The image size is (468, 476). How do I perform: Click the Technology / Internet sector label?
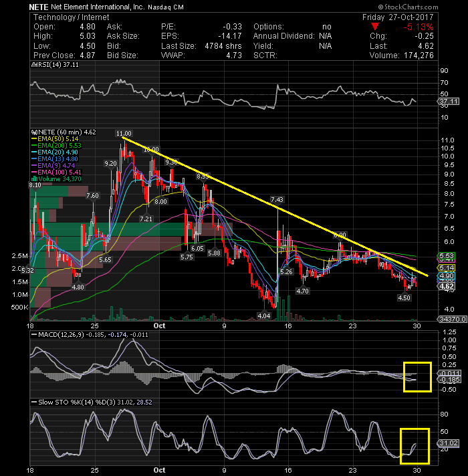coord(71,17)
